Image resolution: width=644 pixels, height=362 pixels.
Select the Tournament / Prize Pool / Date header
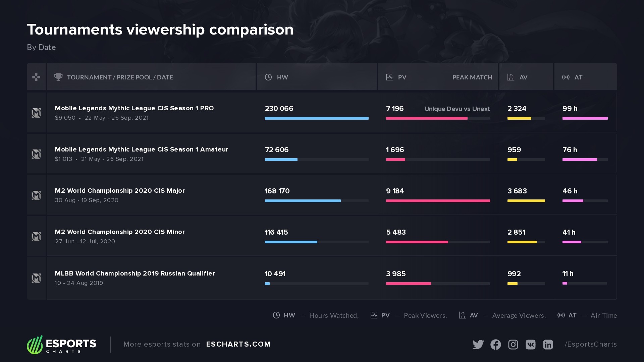click(120, 77)
